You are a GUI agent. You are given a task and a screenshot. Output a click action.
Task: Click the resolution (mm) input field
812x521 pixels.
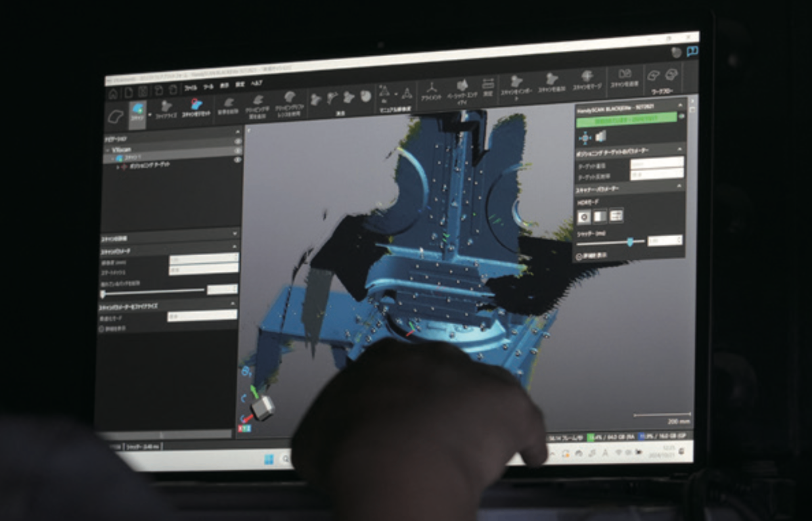(x=202, y=258)
